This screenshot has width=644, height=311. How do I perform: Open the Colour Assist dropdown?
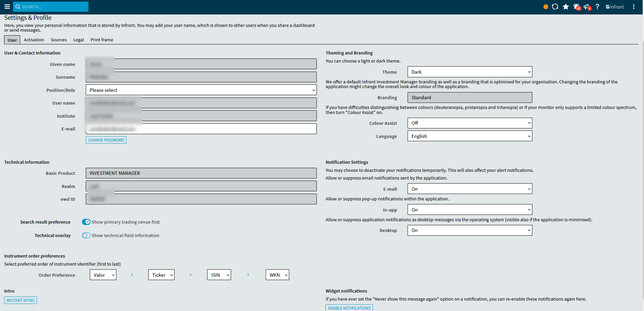(x=469, y=123)
